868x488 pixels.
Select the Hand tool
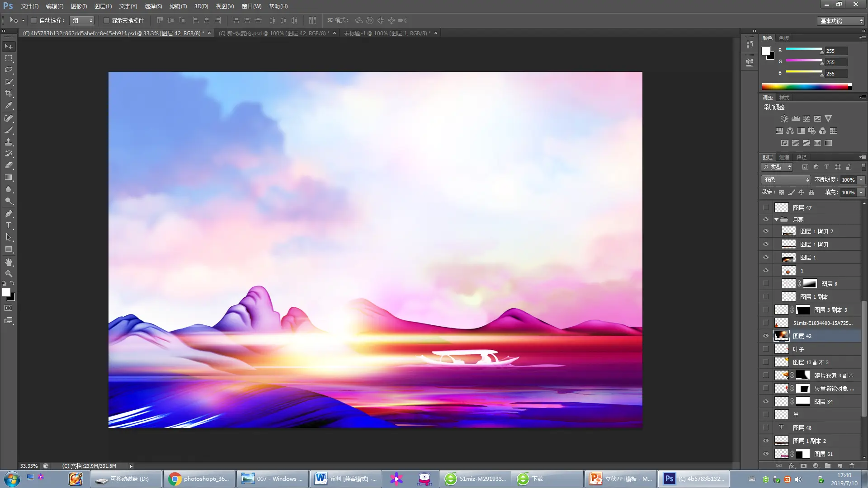pyautogui.click(x=9, y=262)
